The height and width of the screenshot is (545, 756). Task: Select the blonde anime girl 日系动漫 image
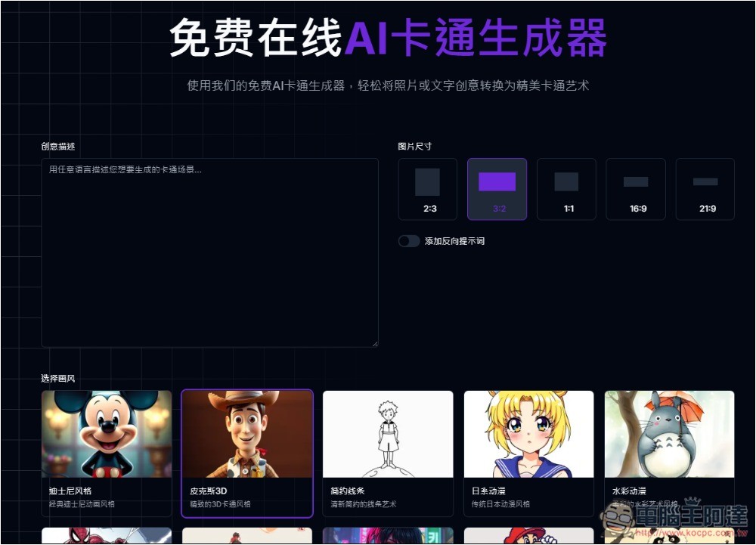tap(528, 434)
